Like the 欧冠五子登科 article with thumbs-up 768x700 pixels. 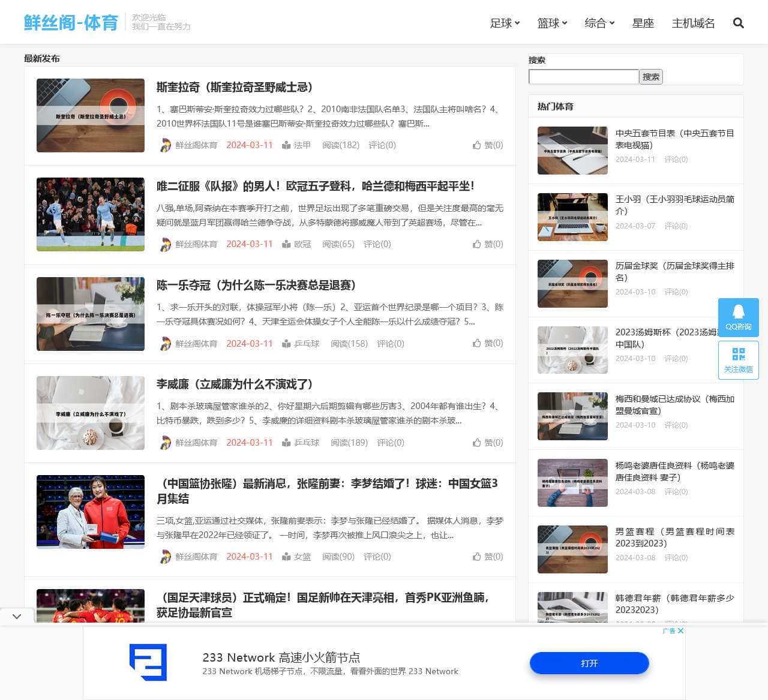click(477, 244)
